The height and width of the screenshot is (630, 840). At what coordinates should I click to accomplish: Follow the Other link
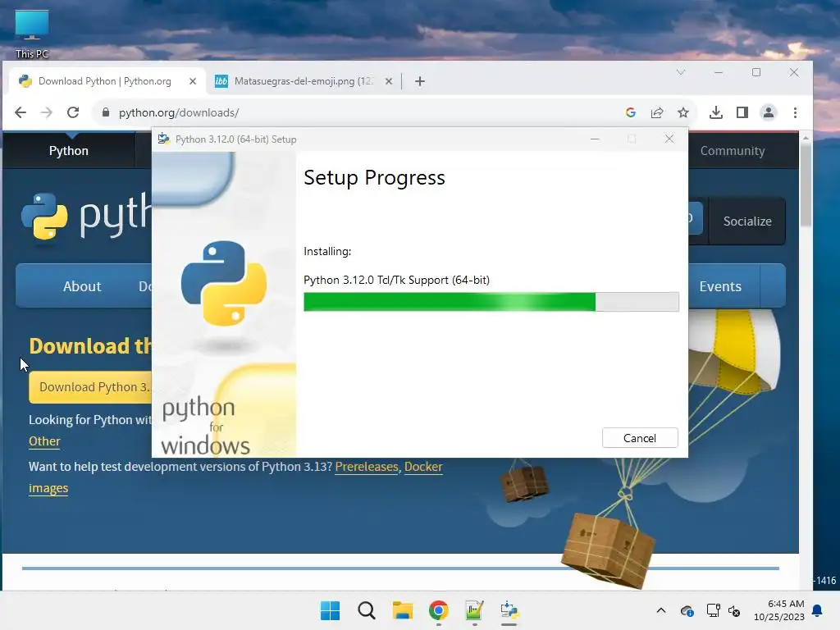tap(44, 441)
